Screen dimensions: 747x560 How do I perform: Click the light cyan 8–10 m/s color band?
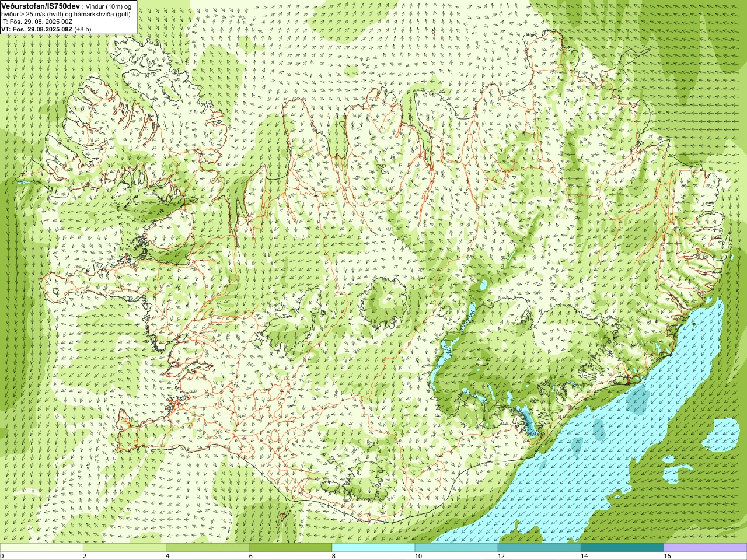click(373, 548)
